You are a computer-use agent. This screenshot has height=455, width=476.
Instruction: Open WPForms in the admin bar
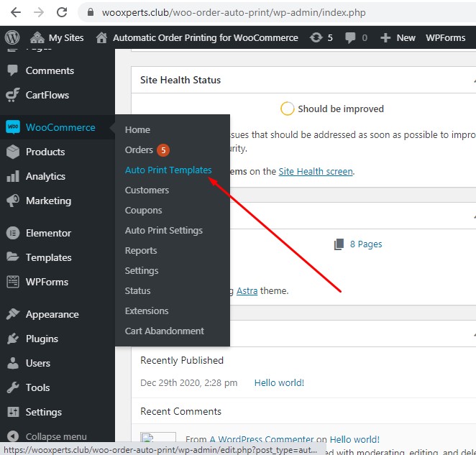pyautogui.click(x=445, y=37)
